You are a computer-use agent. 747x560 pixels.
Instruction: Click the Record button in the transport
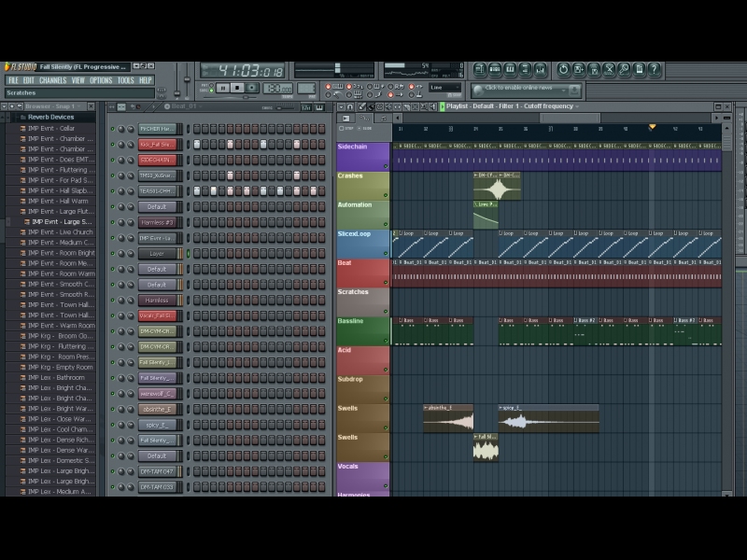tap(252, 88)
